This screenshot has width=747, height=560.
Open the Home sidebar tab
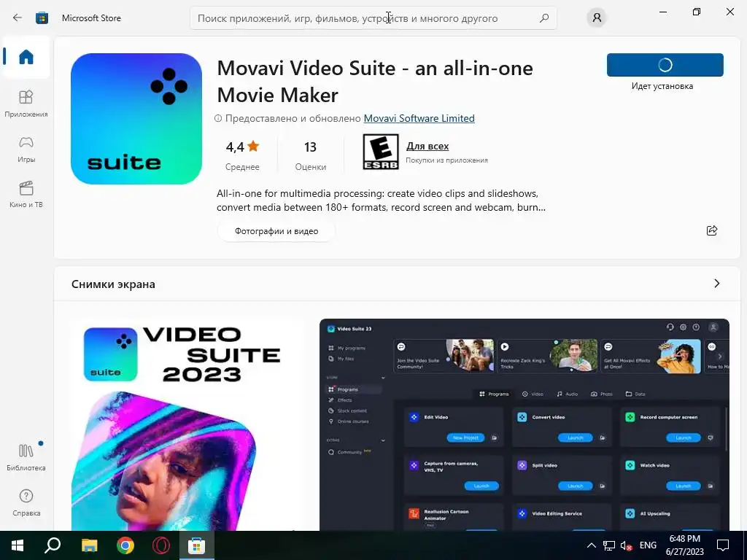click(26, 57)
